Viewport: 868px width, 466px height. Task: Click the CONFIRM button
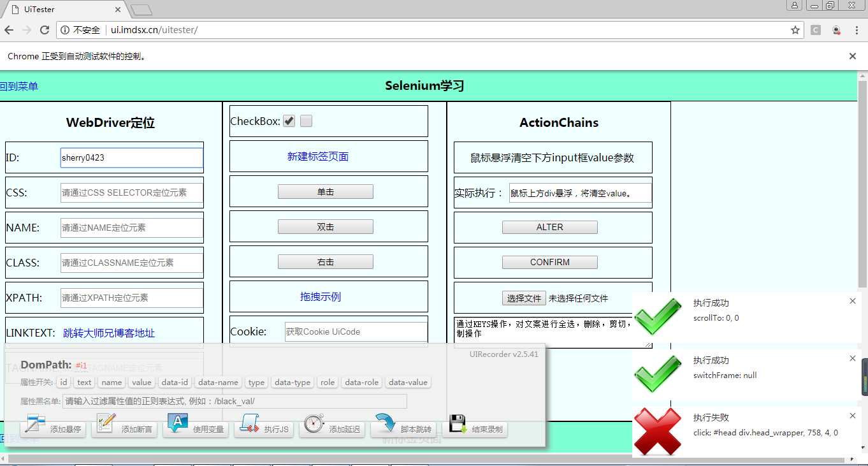point(550,262)
